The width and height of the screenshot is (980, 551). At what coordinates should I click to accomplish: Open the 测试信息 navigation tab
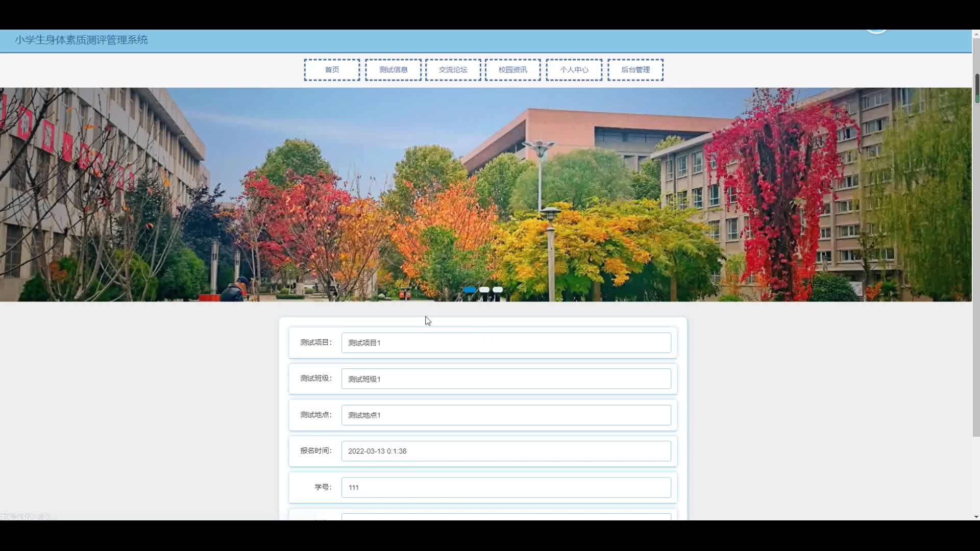point(393,70)
